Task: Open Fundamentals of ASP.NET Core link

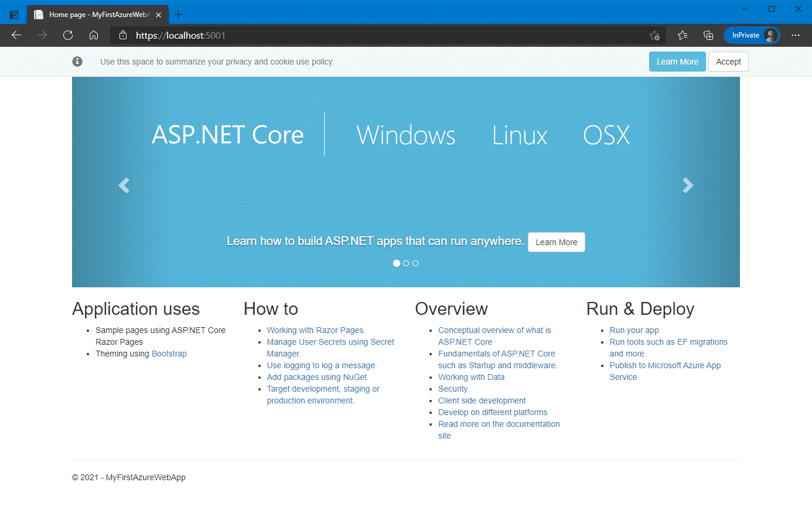Action: 497,359
